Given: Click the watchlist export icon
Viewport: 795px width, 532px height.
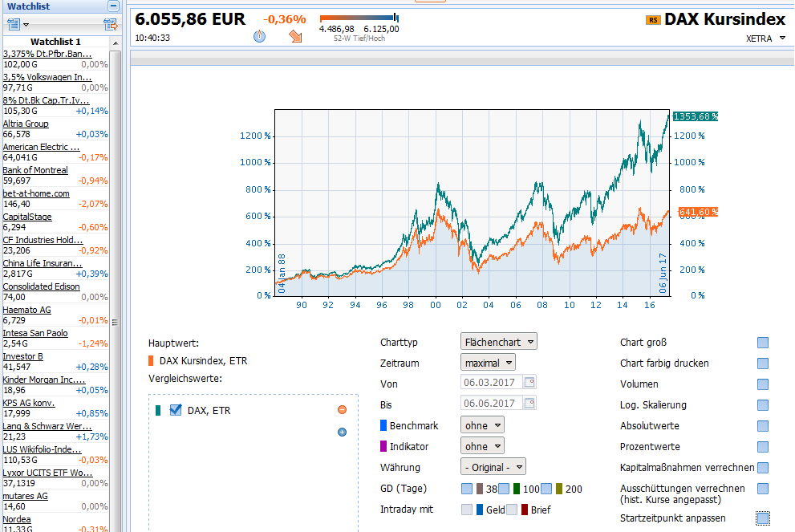Looking at the screenshot, I should 110,24.
